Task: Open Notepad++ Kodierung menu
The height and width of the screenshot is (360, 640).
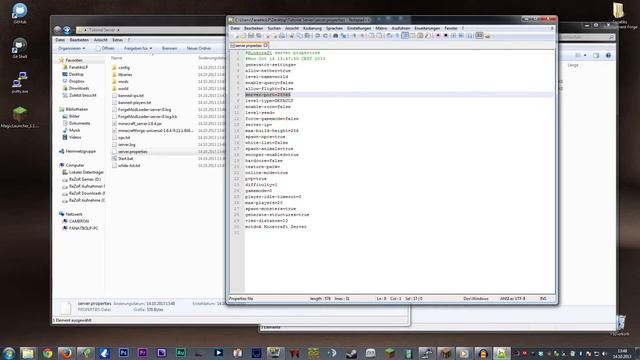Action: tap(312, 28)
